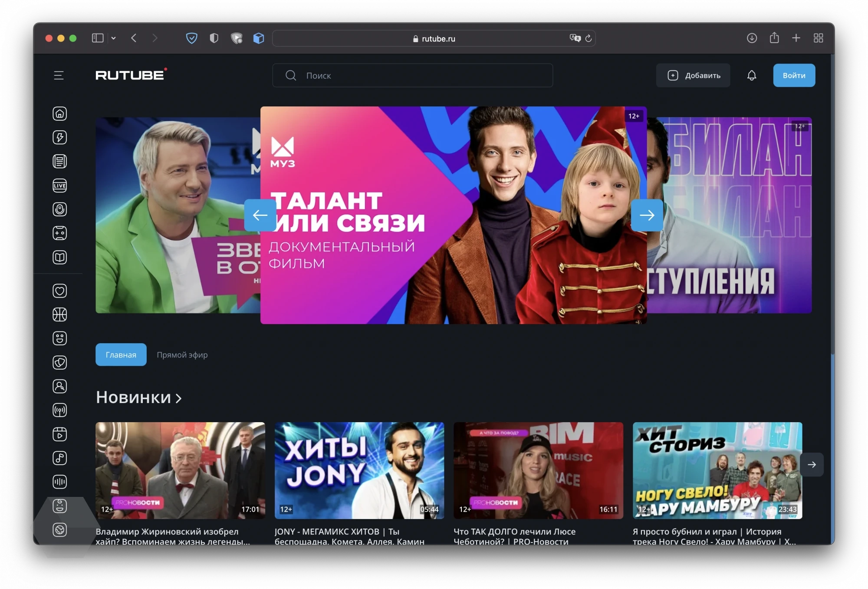This screenshot has height=589, width=868.
Task: Open the music note sidebar icon
Action: 60,458
